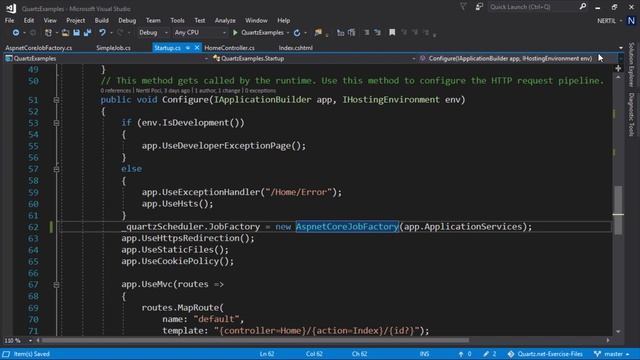Click the highlighted AspnetCoreJobFactory identifier

click(x=347, y=227)
